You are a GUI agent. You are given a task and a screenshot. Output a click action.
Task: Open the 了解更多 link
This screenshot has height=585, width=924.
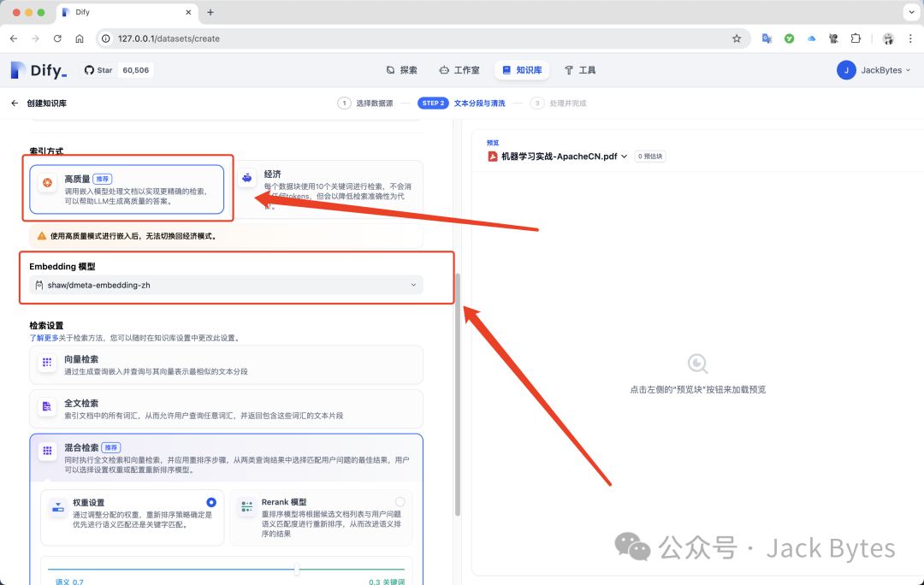click(44, 338)
